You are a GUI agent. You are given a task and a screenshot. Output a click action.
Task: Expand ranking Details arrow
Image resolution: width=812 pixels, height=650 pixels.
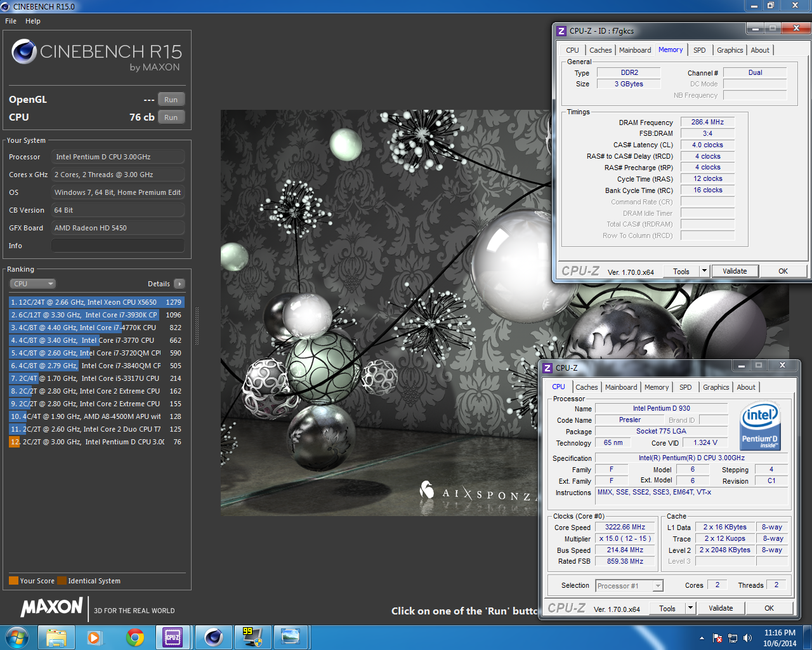tap(180, 284)
